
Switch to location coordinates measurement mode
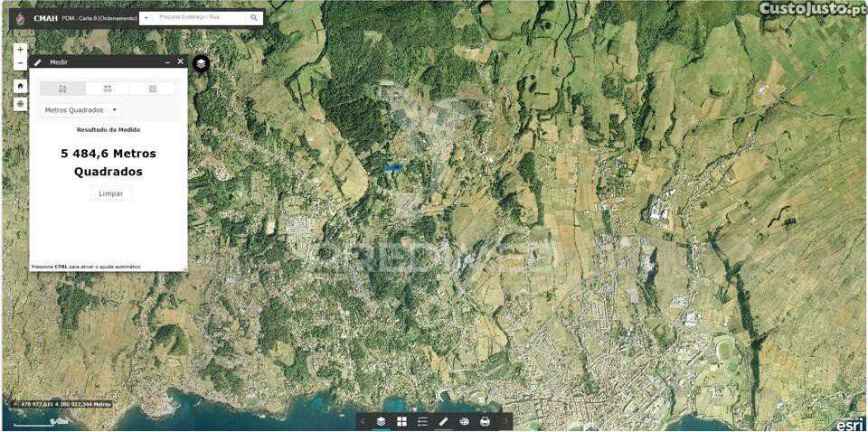coord(152,89)
